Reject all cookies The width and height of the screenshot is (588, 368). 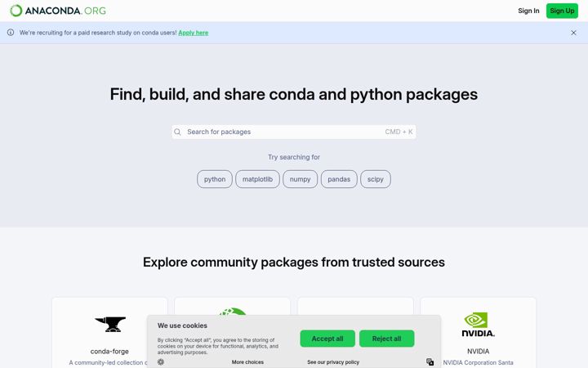[x=386, y=339]
